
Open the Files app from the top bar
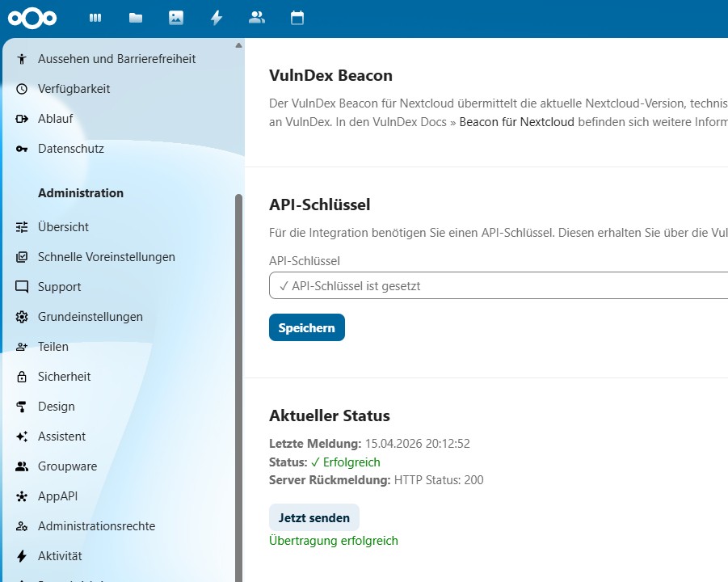[135, 18]
